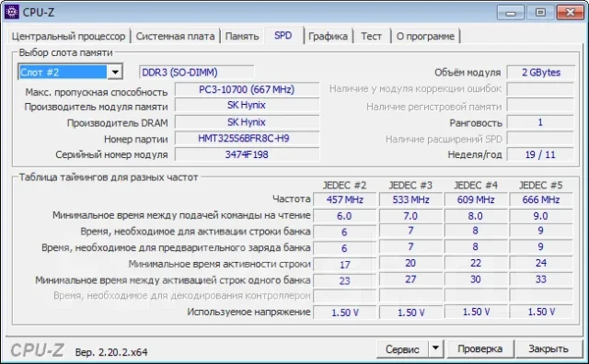Click the value 24 under JEDEC #5
Image resolution: width=589 pixels, height=364 pixels.
pos(541,264)
